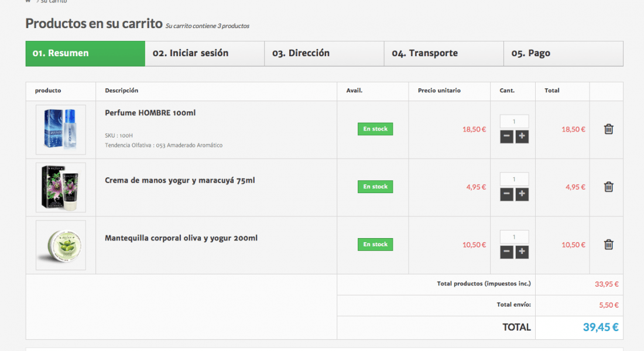Click the 'SKU : 100H' text
The width and height of the screenshot is (644, 351).
tap(119, 136)
